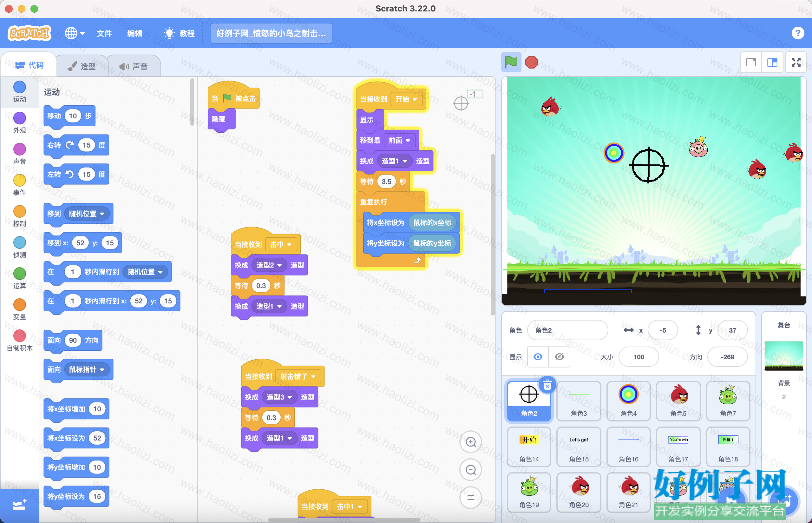Open 造型3 costume dropdown in script

click(x=279, y=397)
